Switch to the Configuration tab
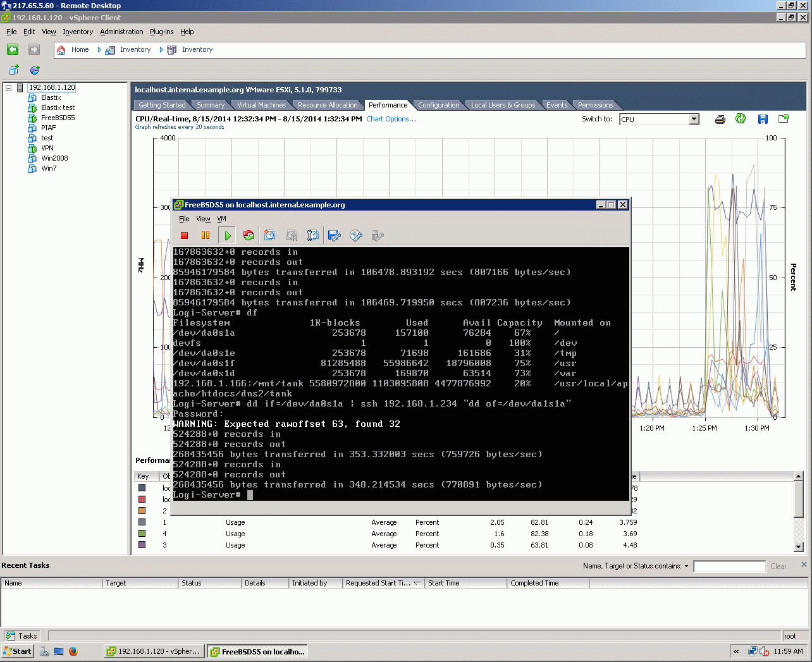Image resolution: width=812 pixels, height=662 pixels. point(439,105)
